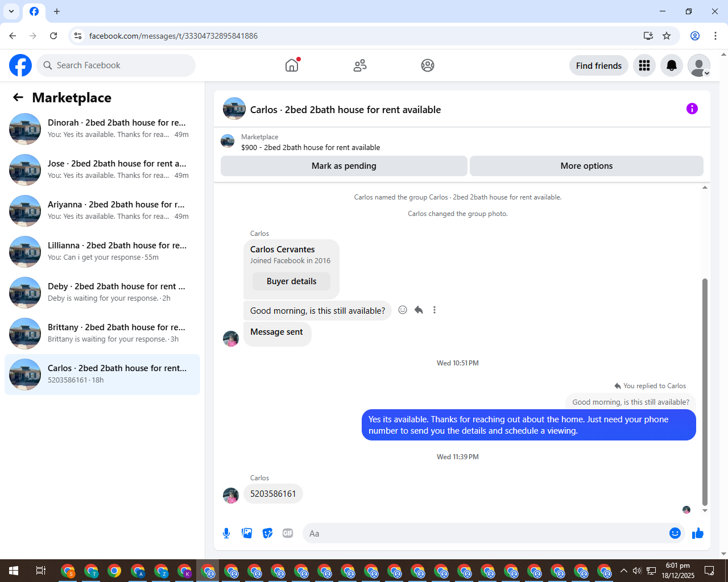Open the Chrome three-dot menu
Image resolution: width=728 pixels, height=582 pixels.
(x=715, y=36)
